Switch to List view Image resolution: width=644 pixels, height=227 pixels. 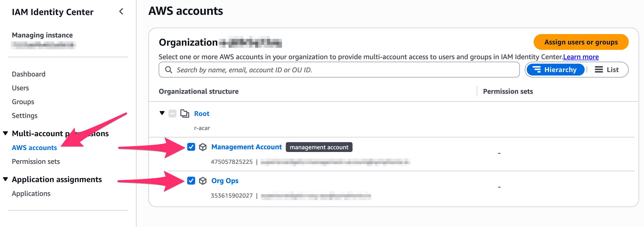(x=607, y=70)
